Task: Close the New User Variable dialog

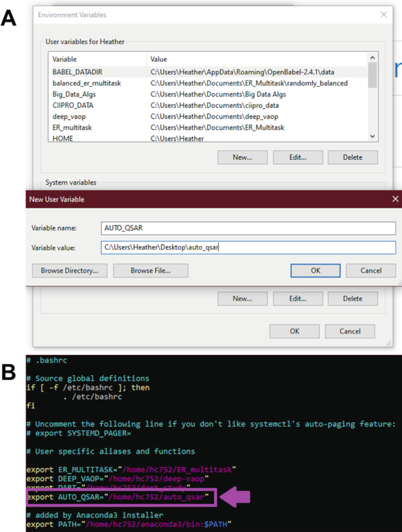Action: (x=395, y=199)
